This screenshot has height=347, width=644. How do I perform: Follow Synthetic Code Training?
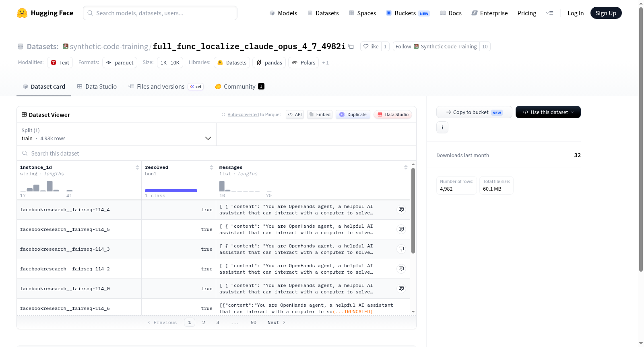pyautogui.click(x=436, y=46)
